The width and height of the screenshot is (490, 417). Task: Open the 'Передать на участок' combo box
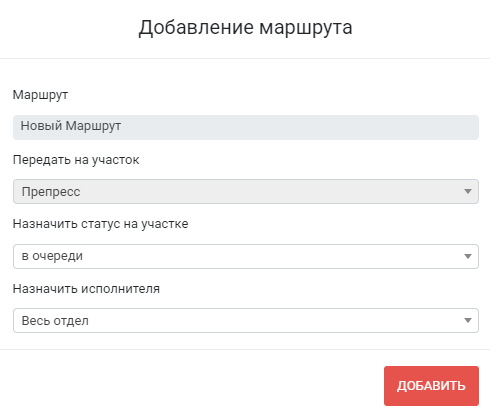[246, 191]
